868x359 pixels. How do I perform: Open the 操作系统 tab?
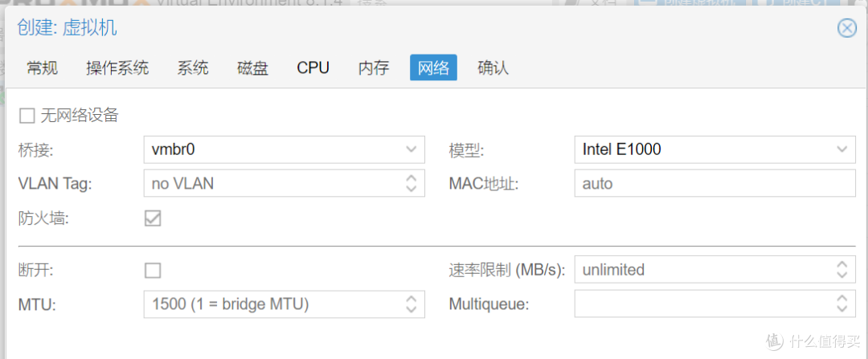[117, 68]
